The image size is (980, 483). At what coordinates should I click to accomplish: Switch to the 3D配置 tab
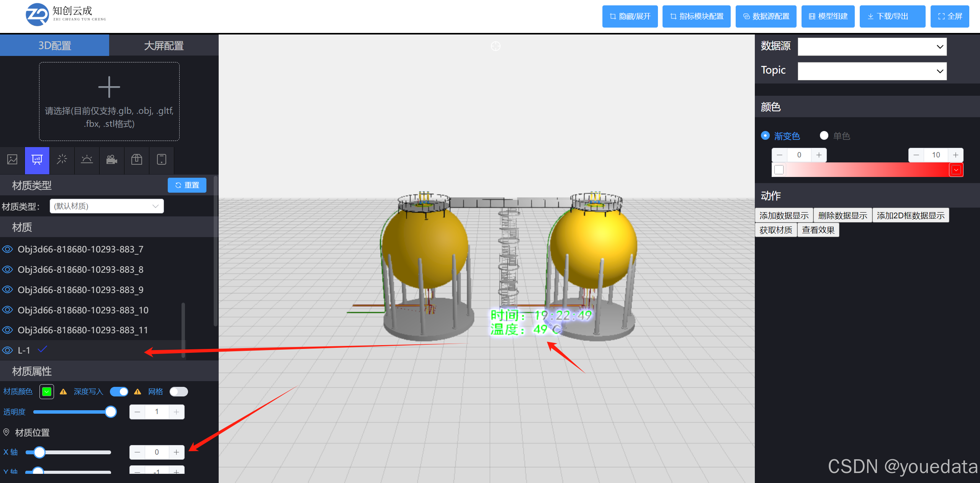tap(54, 45)
